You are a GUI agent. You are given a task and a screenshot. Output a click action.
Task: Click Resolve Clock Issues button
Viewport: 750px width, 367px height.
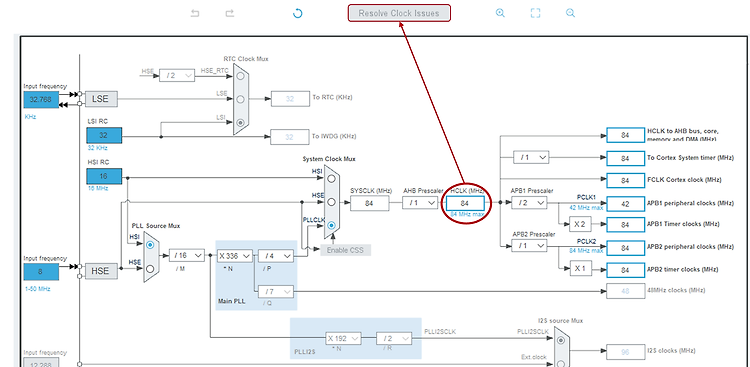[399, 13]
